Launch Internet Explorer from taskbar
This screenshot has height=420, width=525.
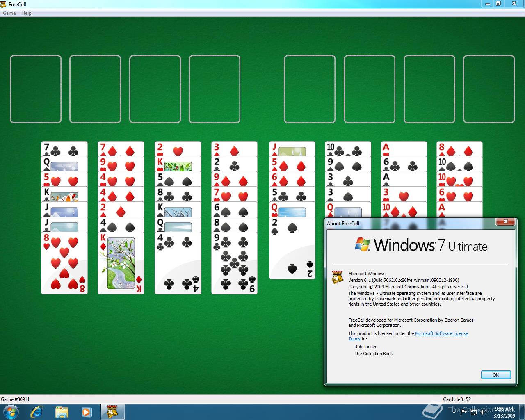pos(37,412)
